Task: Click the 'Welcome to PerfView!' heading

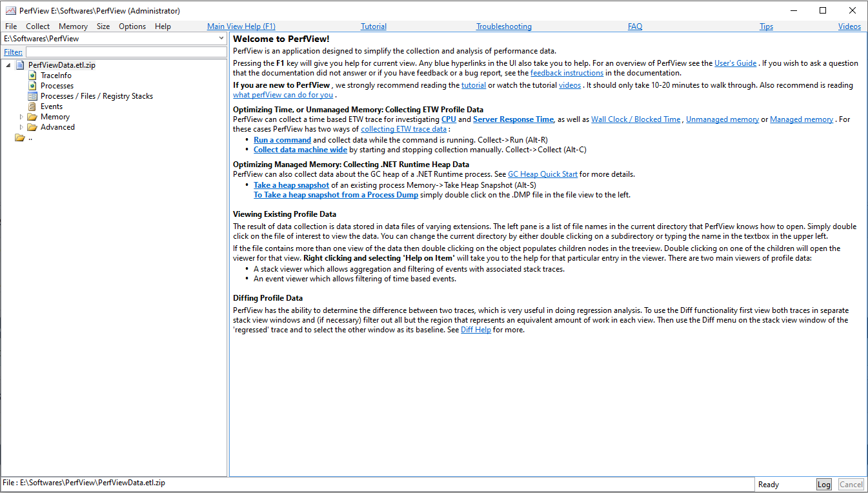Action: 281,39
